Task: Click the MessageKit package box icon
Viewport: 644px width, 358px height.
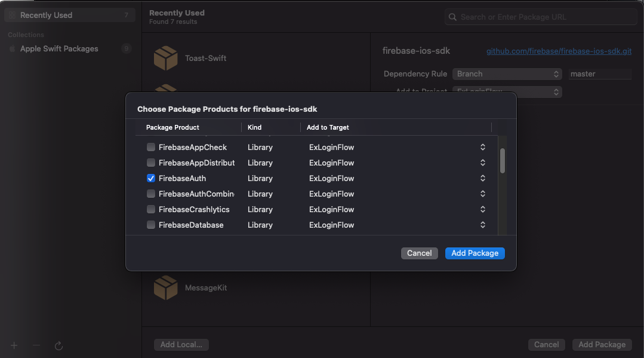Action: tap(165, 287)
